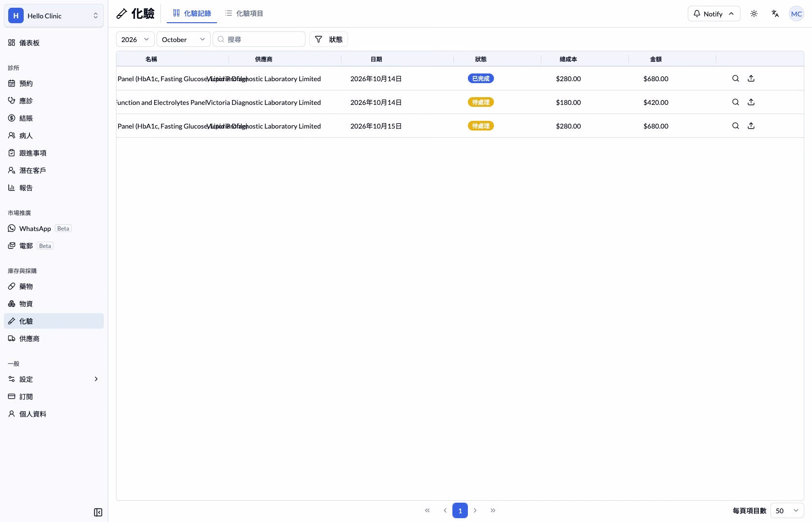Collapse the sidebar panel

tap(98, 512)
